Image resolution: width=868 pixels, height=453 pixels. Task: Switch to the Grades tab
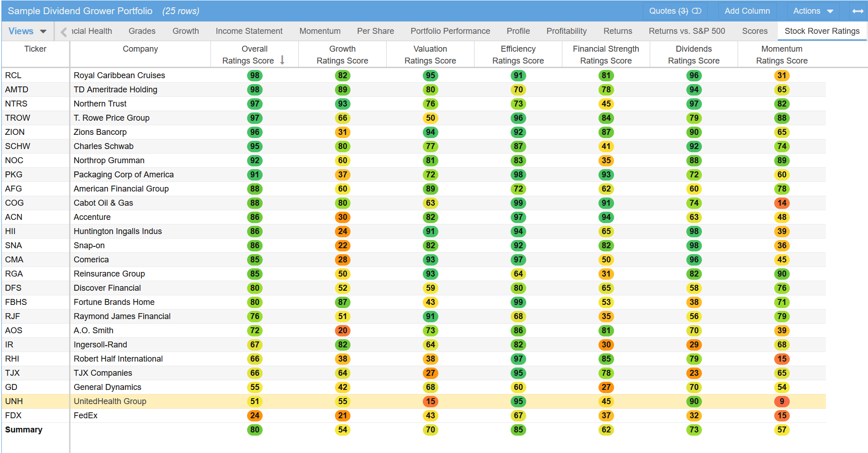(x=142, y=31)
